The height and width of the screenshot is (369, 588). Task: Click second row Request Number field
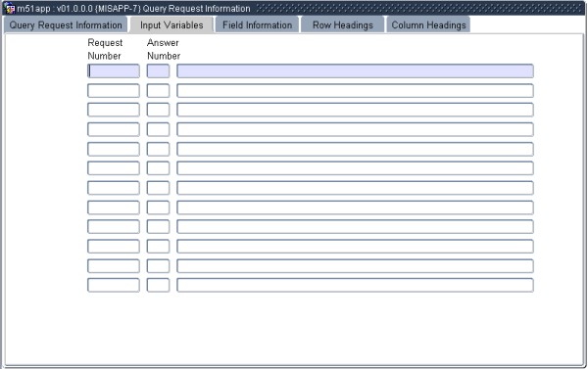(114, 91)
